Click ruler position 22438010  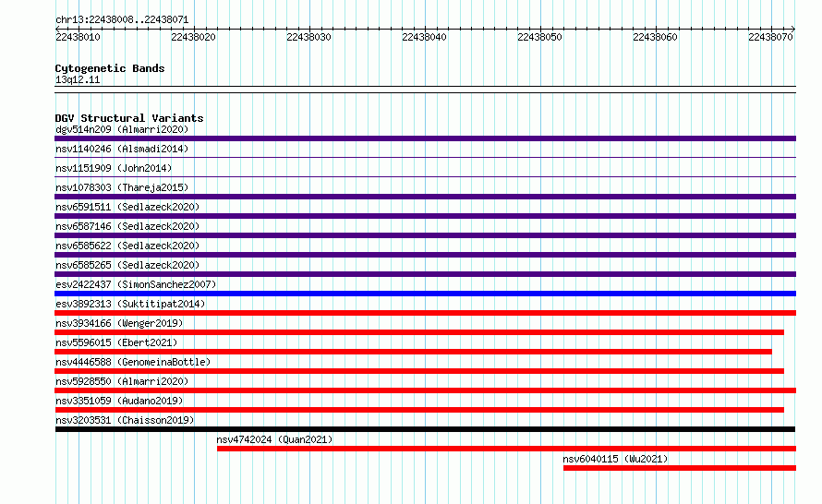pyautogui.click(x=78, y=37)
